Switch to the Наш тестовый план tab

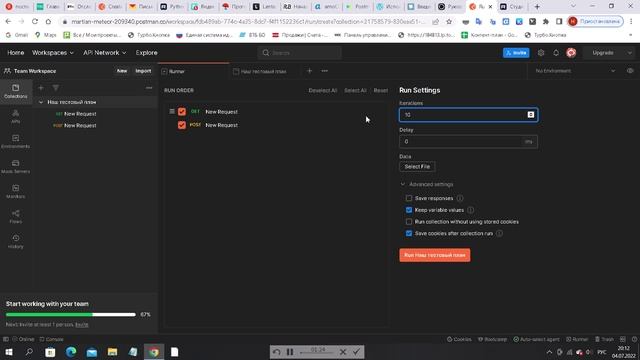coord(264,71)
